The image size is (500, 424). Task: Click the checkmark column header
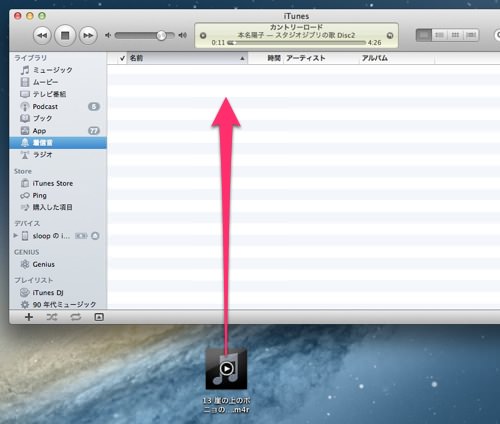[x=122, y=58]
